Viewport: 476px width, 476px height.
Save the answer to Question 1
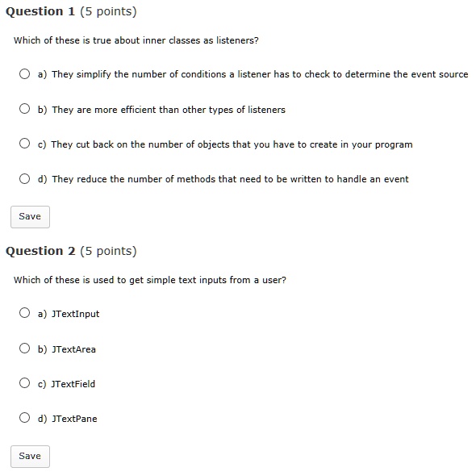click(x=30, y=217)
